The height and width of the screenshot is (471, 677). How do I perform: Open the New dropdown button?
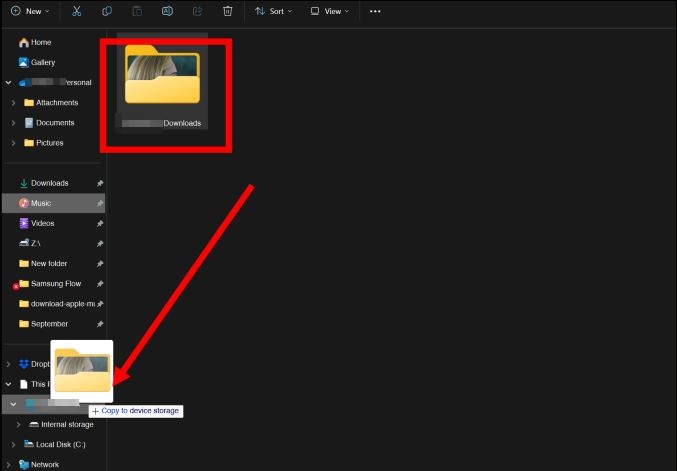pyautogui.click(x=30, y=11)
